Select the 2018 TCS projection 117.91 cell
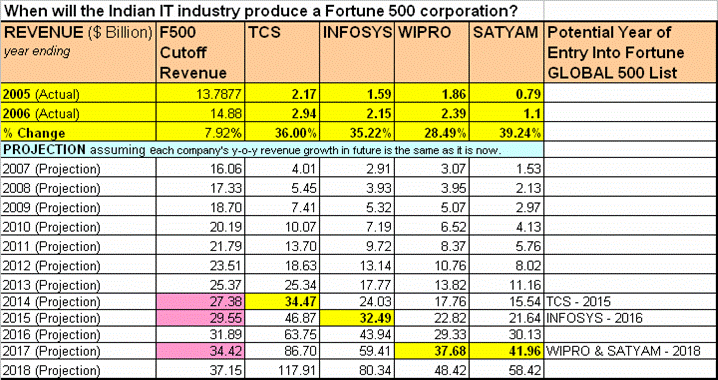Screen dimensions: 718x380 [x=281, y=369]
